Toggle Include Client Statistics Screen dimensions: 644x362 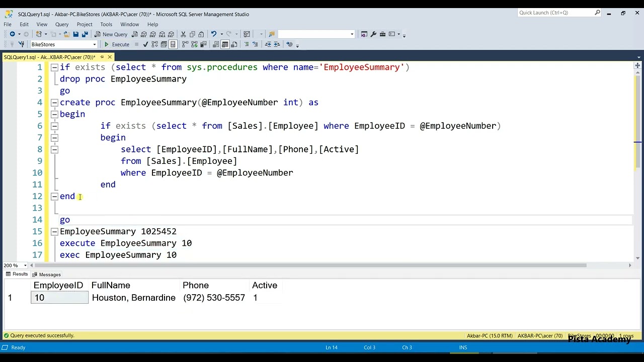tap(203, 44)
